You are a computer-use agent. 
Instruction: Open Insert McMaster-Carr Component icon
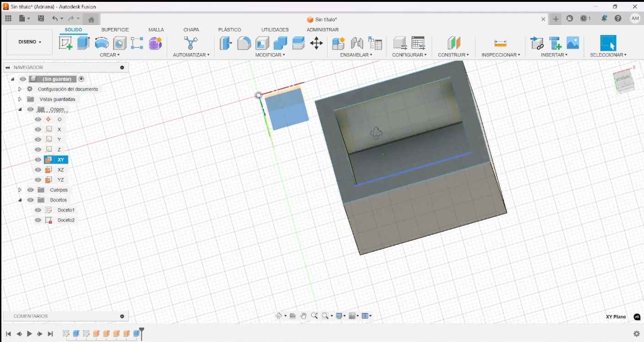(x=555, y=43)
